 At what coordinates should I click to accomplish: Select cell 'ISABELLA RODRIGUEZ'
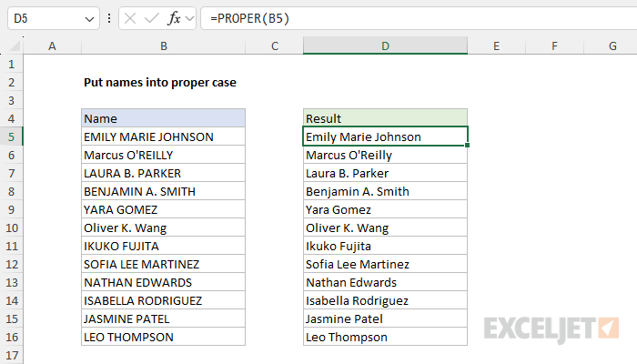point(163,300)
